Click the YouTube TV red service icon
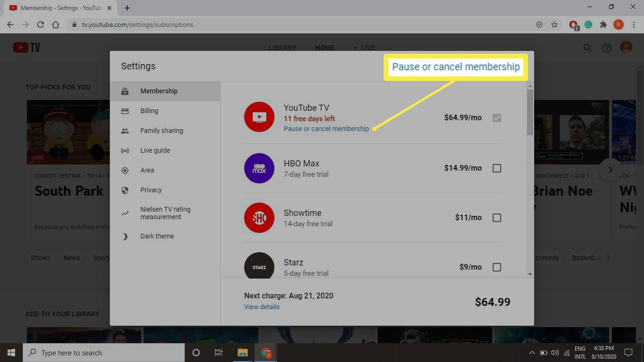 pyautogui.click(x=259, y=117)
